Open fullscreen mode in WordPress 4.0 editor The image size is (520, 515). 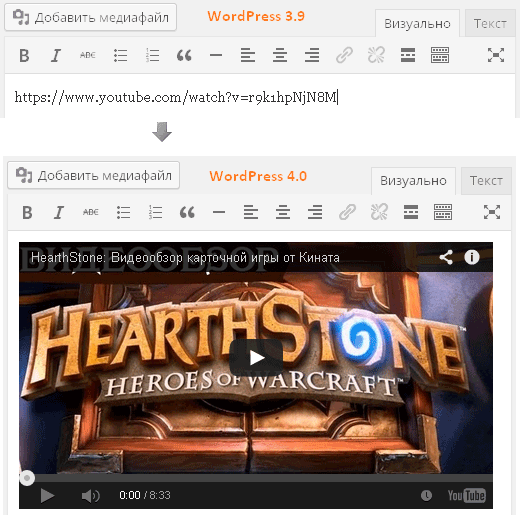tap(492, 212)
